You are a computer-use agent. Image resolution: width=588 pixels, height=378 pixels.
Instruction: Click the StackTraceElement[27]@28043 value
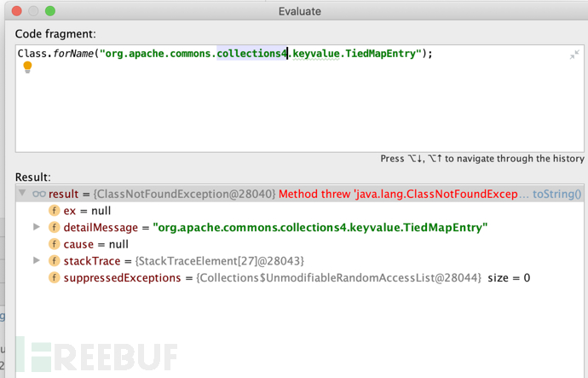click(x=219, y=261)
